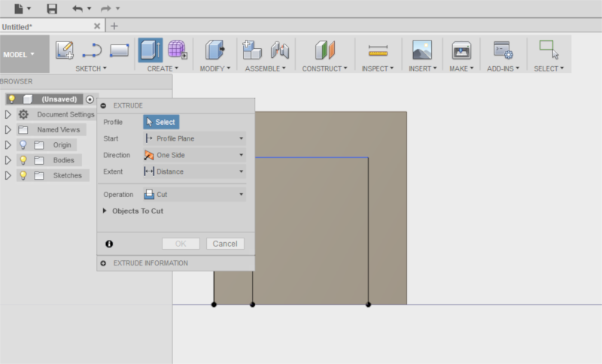Click the Undo arrow icon
This screenshot has width=602, height=364.
click(x=78, y=8)
